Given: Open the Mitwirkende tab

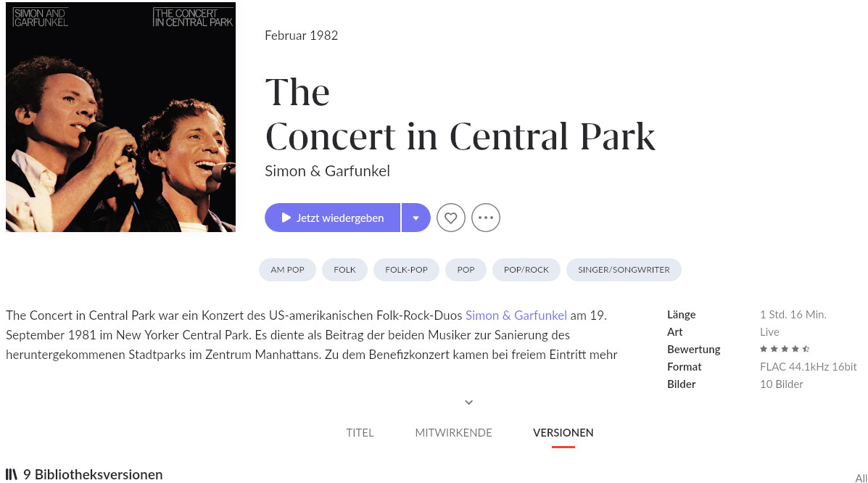Looking at the screenshot, I should click(x=453, y=433).
